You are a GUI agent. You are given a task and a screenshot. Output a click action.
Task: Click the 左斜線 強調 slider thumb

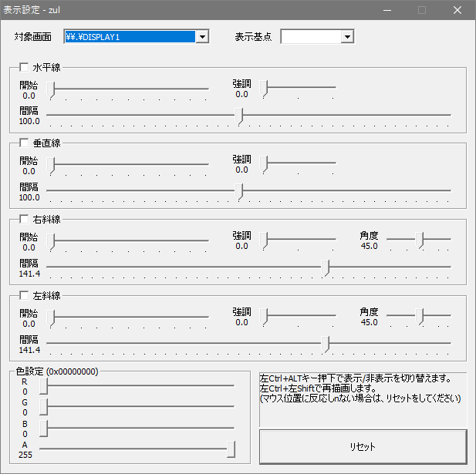[265, 316]
